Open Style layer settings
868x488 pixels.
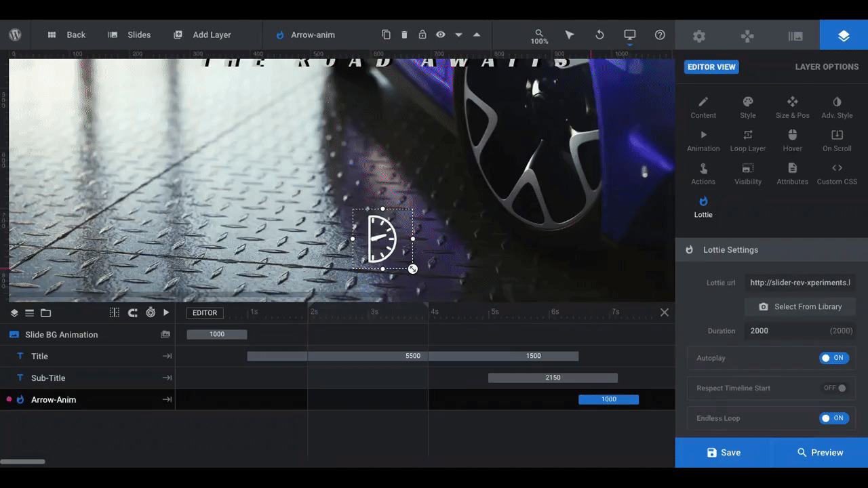tap(748, 108)
